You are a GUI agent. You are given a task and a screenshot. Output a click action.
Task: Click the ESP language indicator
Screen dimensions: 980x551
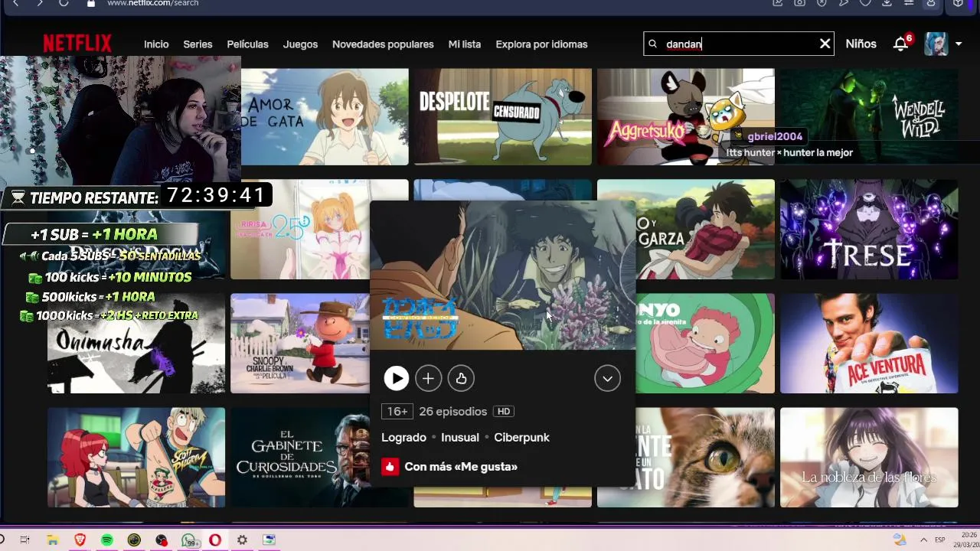[939, 540]
